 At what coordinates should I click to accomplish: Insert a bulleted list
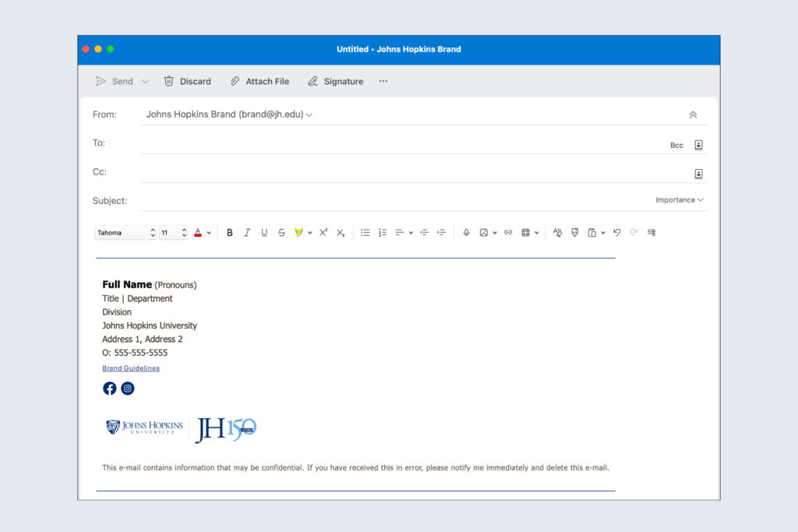coord(365,233)
